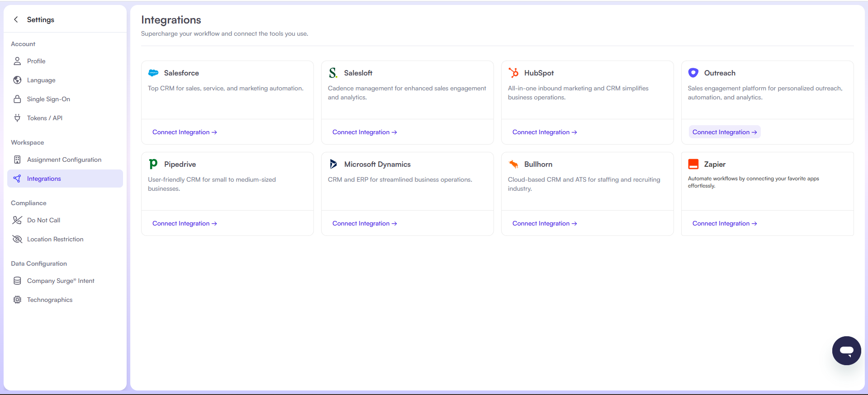The image size is (868, 395).
Task: Open the Profile settings page
Action: (x=36, y=61)
